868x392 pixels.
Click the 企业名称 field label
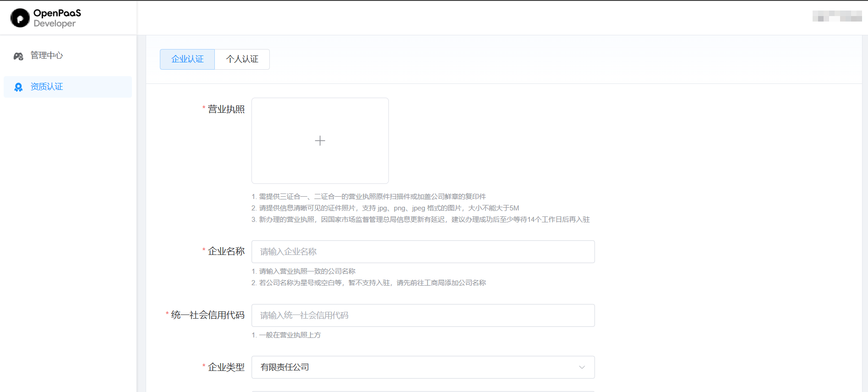[x=226, y=251]
